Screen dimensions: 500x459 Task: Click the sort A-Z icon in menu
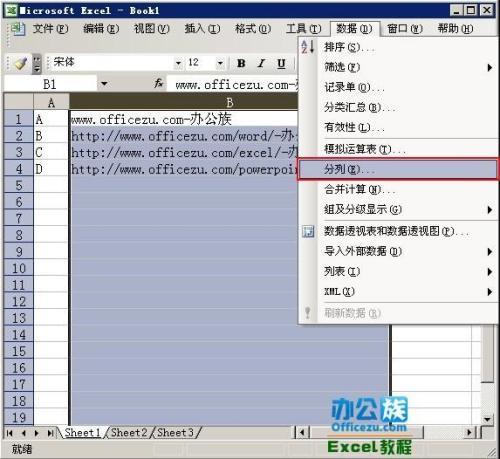[x=308, y=47]
